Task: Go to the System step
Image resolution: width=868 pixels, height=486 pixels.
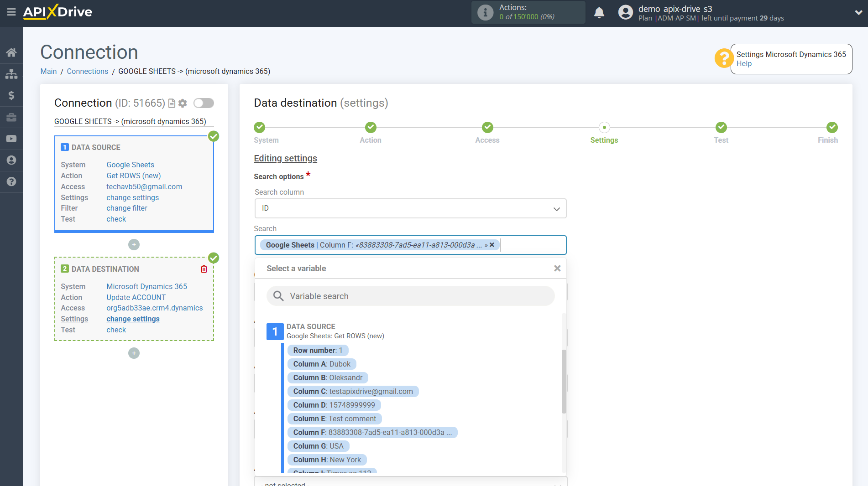Action: click(x=260, y=127)
